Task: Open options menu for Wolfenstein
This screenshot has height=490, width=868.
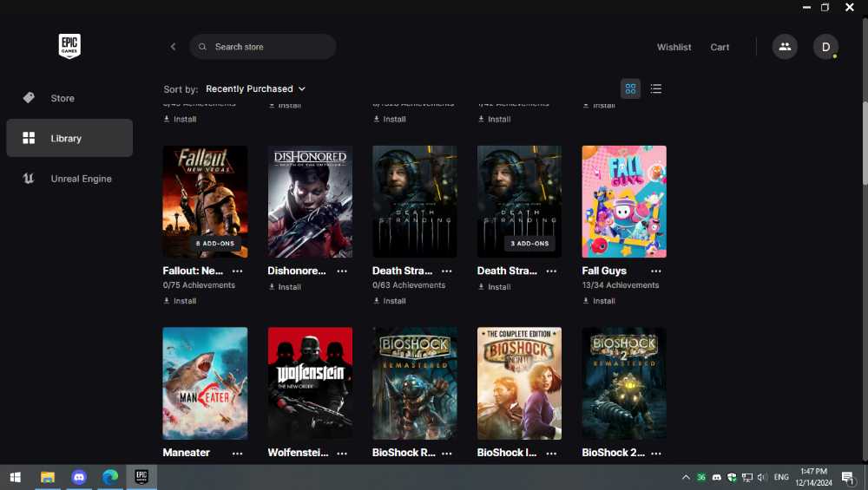Action: click(342, 453)
